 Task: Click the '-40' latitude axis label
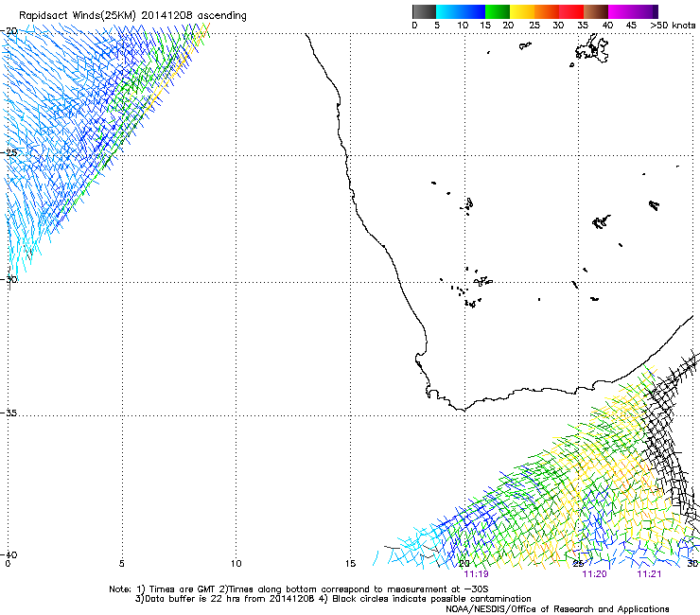click(9, 554)
